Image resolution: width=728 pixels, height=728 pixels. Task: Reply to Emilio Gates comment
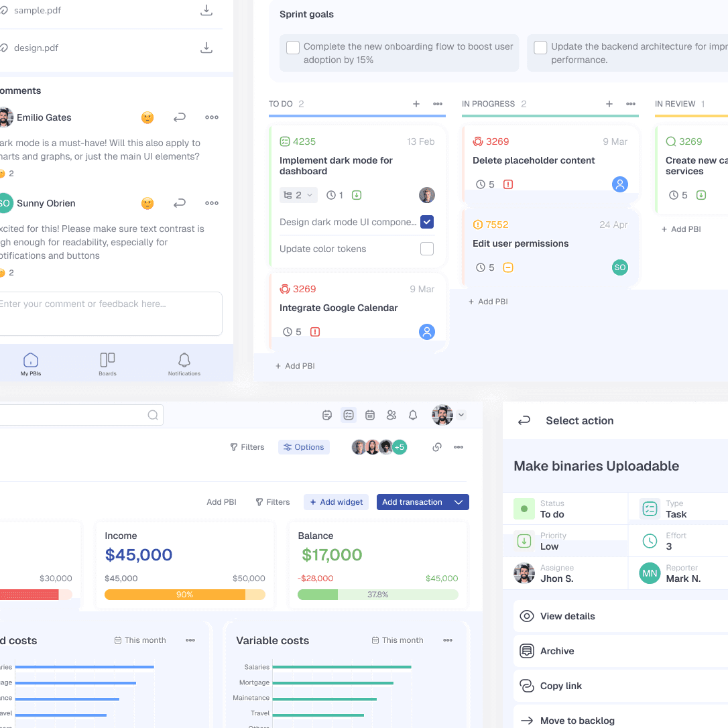click(180, 117)
